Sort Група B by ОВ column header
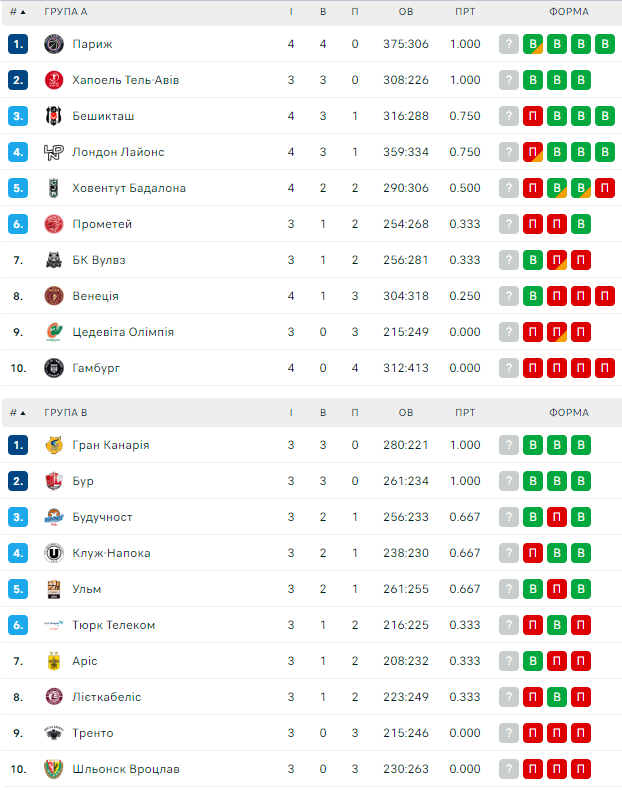The width and height of the screenshot is (622, 790). 405,412
